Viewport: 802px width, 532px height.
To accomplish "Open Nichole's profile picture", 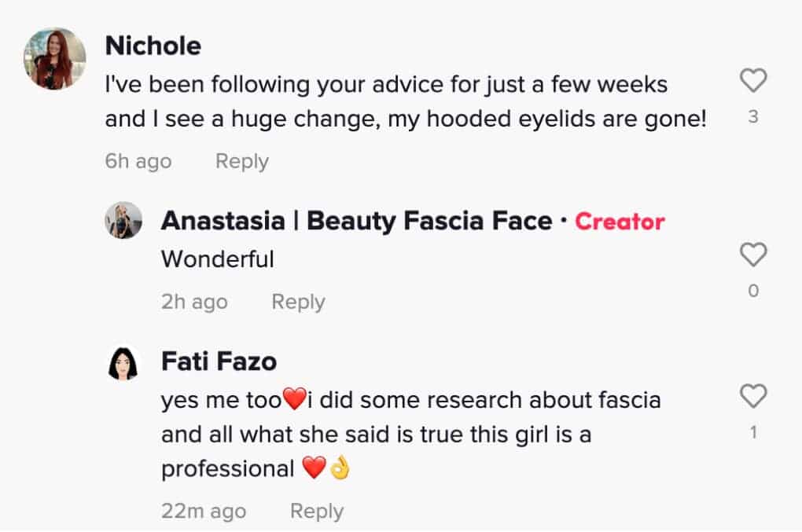I will click(x=52, y=53).
